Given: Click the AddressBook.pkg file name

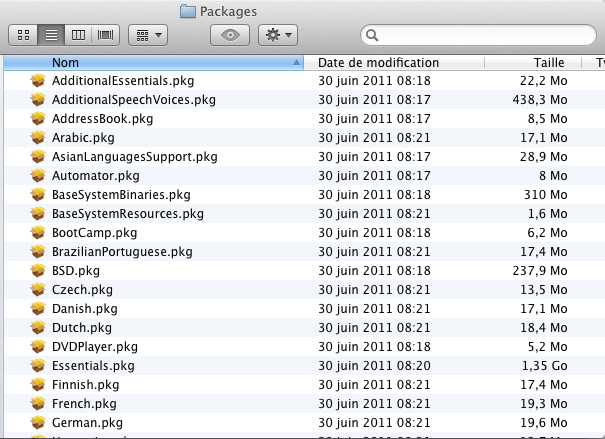Looking at the screenshot, I should click(103, 118).
